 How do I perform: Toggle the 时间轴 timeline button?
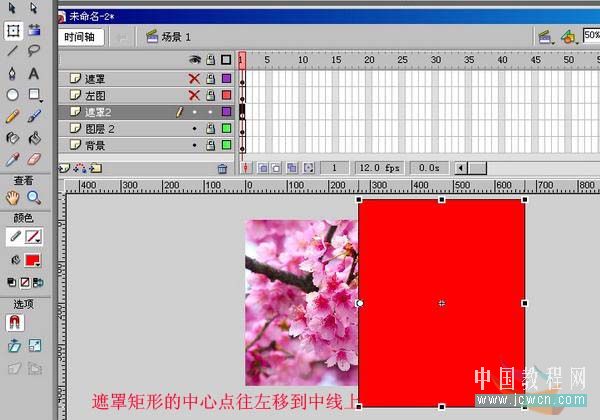(81, 37)
